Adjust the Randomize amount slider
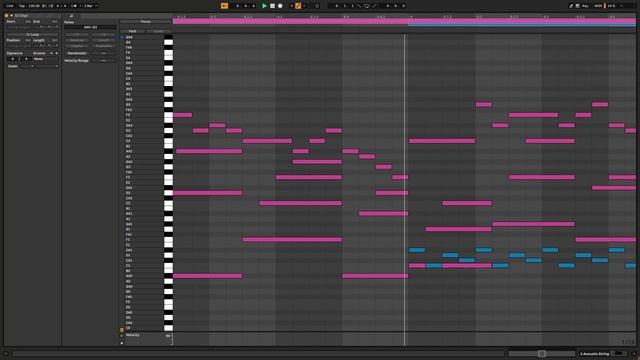 tap(103, 53)
